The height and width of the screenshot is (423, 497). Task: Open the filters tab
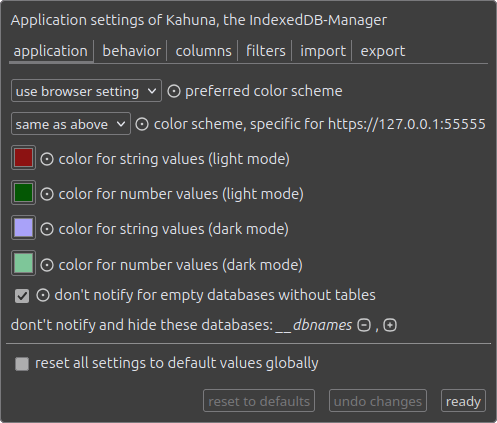pos(266,51)
